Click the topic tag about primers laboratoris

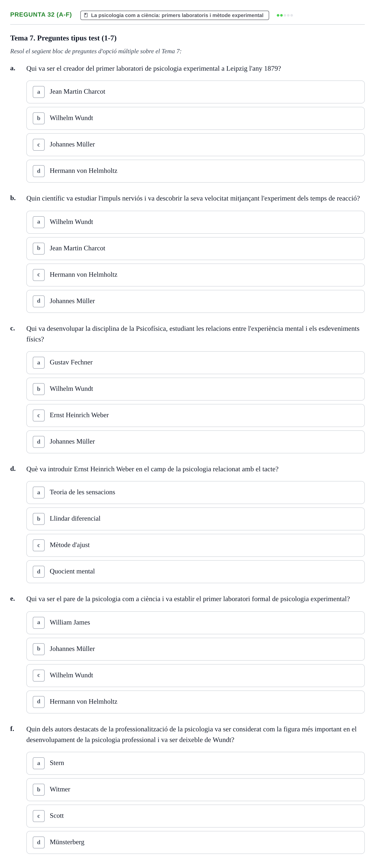coord(174,15)
